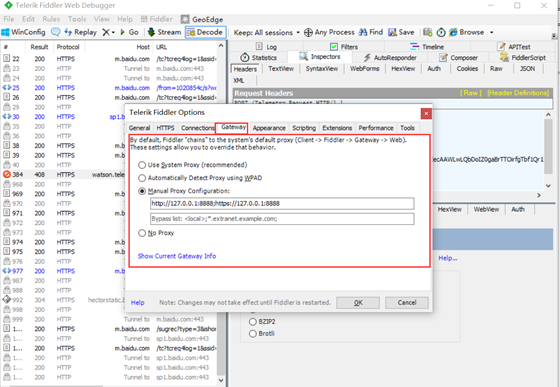This screenshot has width=560, height=387.
Task: Click scroll down arrow in session list
Action: point(221,381)
